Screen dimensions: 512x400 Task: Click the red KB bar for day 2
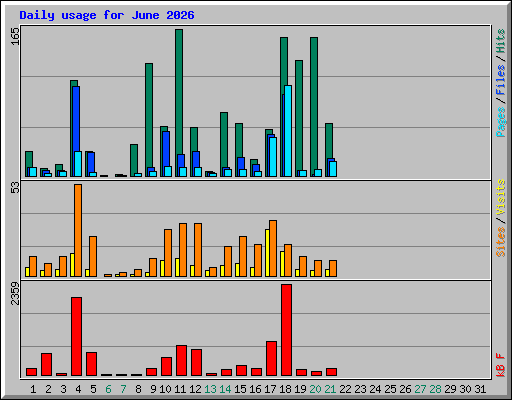(x=46, y=365)
